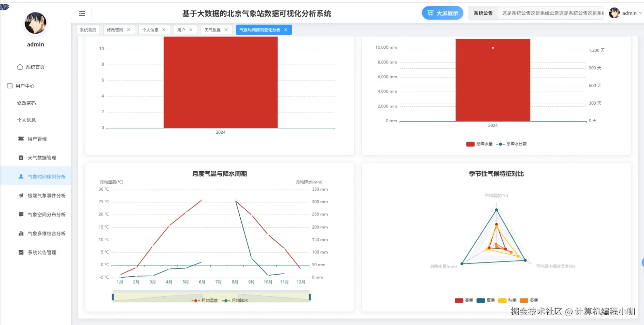Click the right handle of the data zoom slider
644x325 pixels.
point(310,297)
